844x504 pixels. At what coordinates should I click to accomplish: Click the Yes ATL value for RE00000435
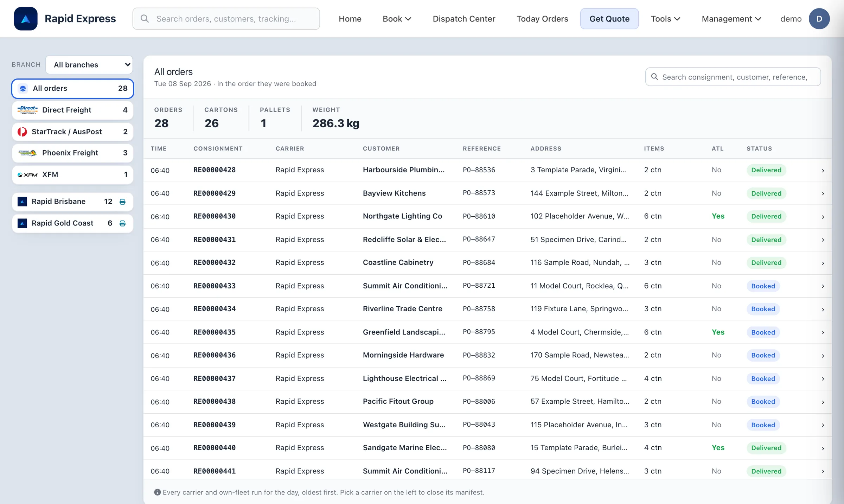pyautogui.click(x=718, y=332)
